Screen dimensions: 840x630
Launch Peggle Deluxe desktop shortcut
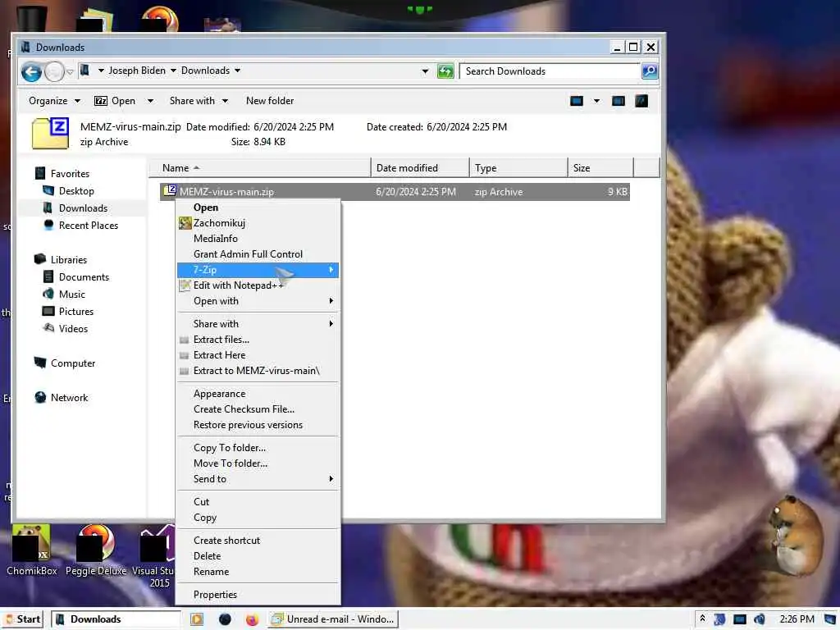click(96, 550)
